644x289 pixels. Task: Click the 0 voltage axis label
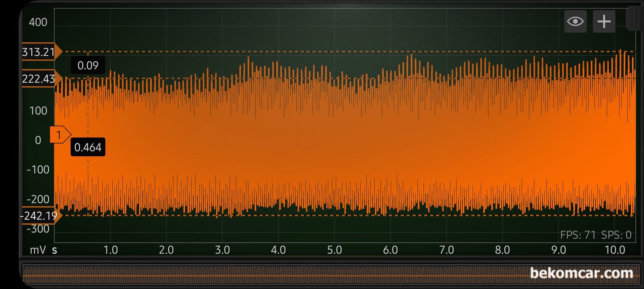(38, 140)
